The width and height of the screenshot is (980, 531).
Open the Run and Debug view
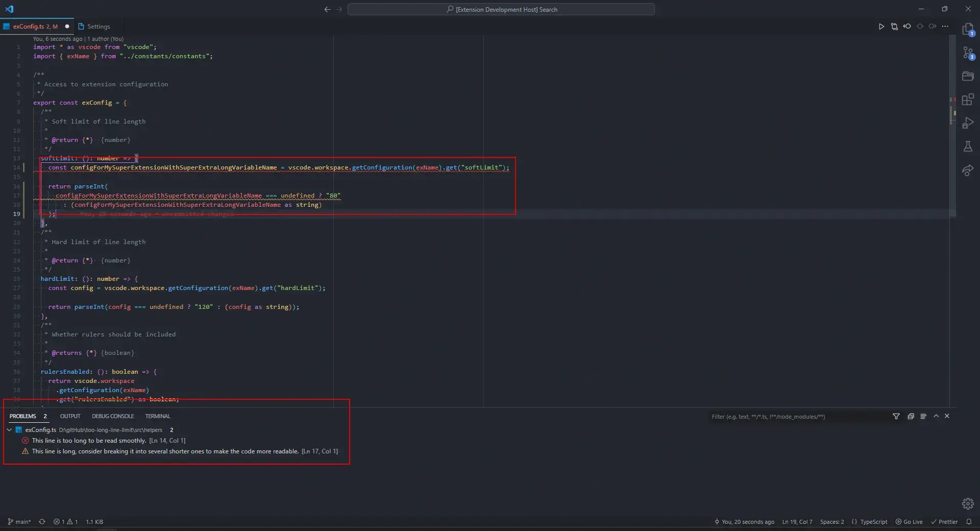coord(968,123)
